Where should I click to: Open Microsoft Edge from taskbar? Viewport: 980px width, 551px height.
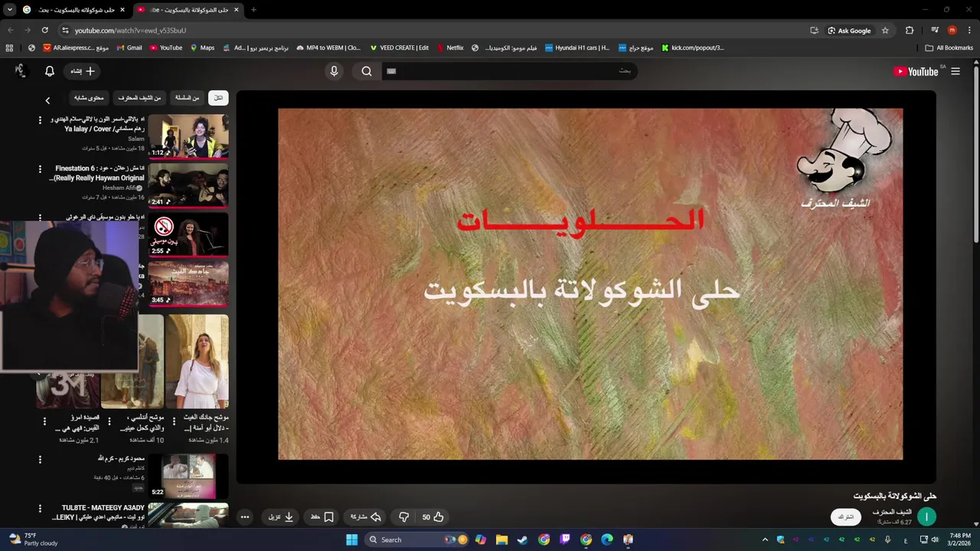coord(607,540)
